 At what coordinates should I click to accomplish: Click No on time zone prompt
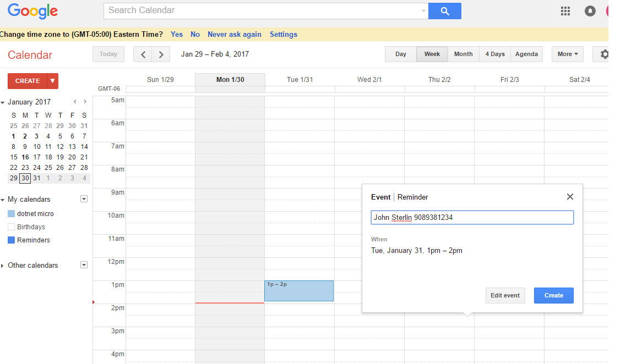click(x=195, y=34)
